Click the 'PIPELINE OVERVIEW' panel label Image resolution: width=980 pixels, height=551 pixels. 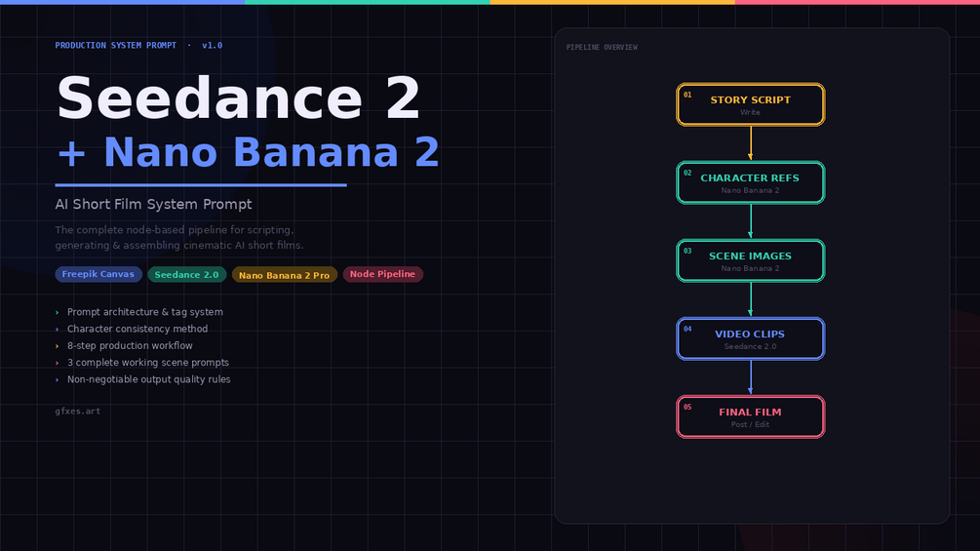(x=602, y=48)
